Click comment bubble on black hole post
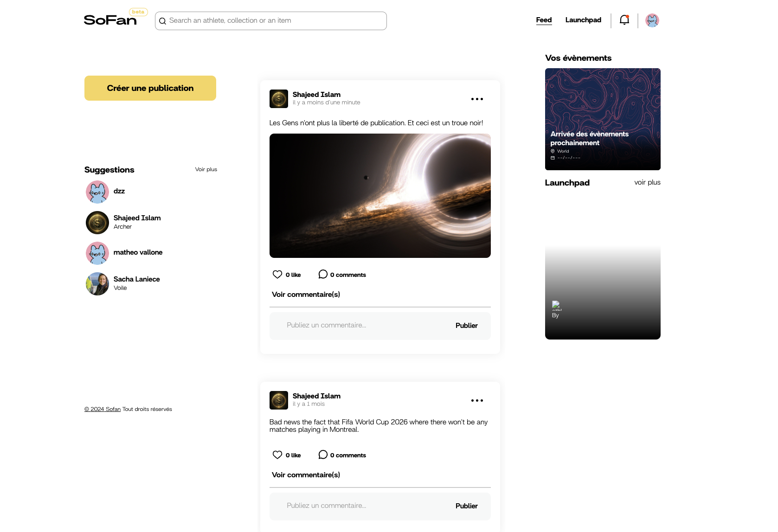The height and width of the screenshot is (532, 778). tap(323, 275)
